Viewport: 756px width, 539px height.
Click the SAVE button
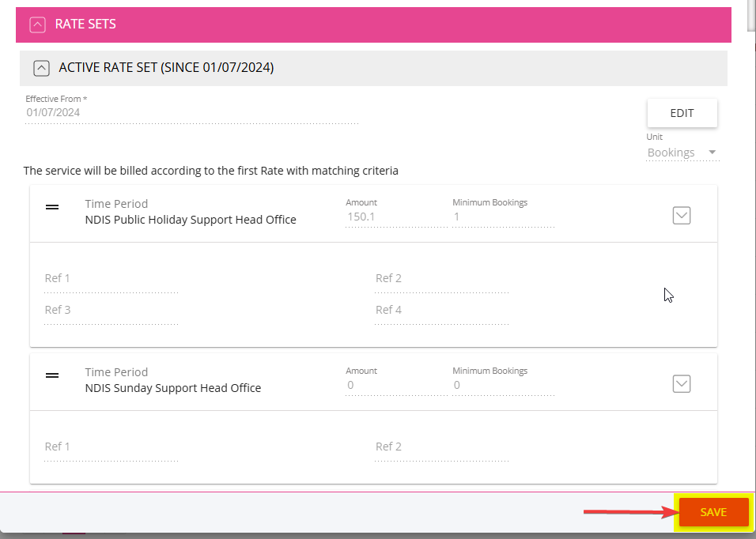[713, 512]
